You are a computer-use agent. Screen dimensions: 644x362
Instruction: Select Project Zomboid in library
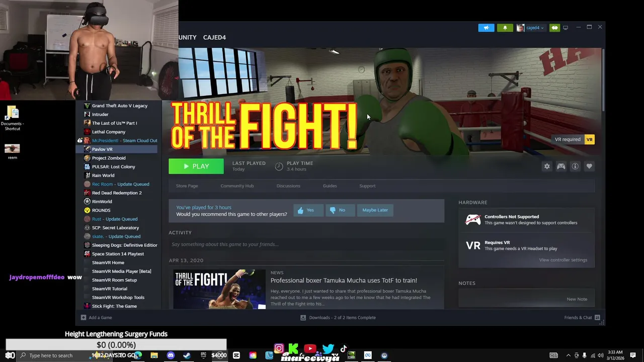109,158
